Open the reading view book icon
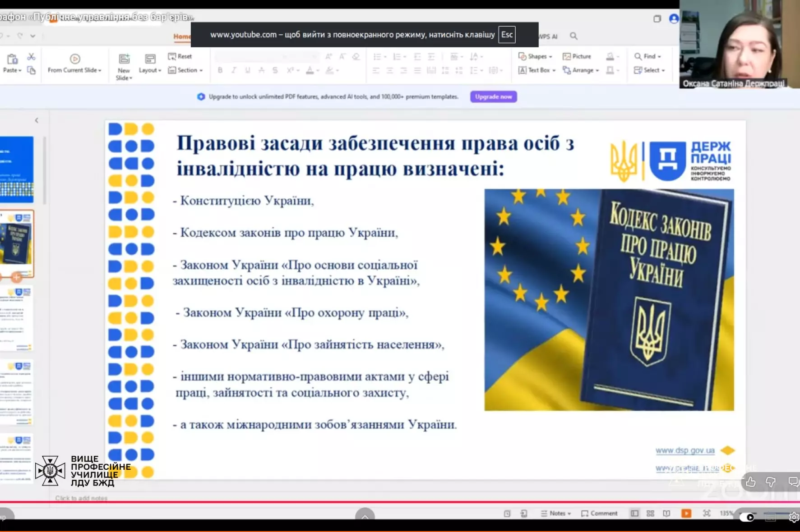This screenshot has height=532, width=800. (666, 514)
